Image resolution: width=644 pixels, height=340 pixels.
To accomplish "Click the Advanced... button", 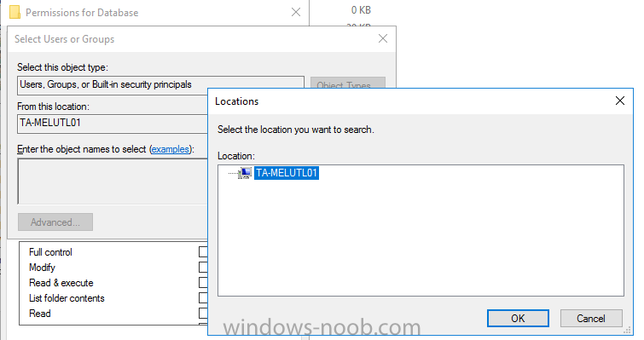I will (55, 222).
